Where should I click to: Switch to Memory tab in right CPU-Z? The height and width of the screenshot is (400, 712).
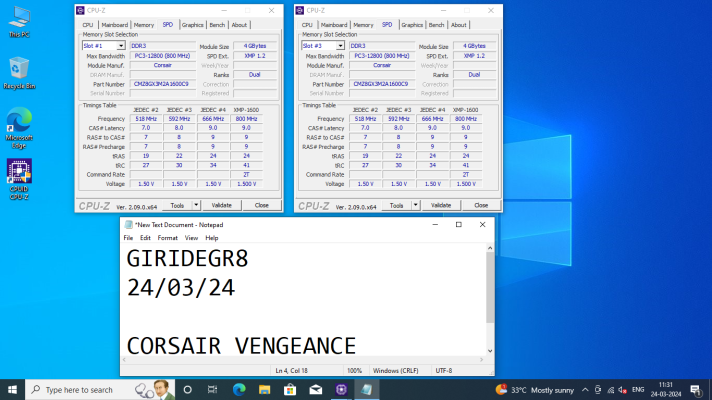point(363,25)
